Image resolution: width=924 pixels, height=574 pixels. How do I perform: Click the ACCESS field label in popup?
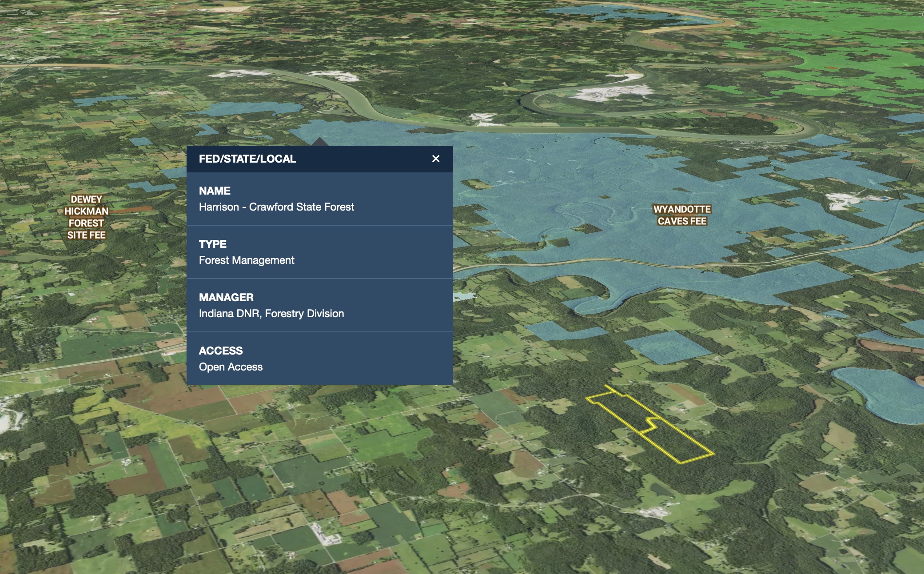point(221,351)
